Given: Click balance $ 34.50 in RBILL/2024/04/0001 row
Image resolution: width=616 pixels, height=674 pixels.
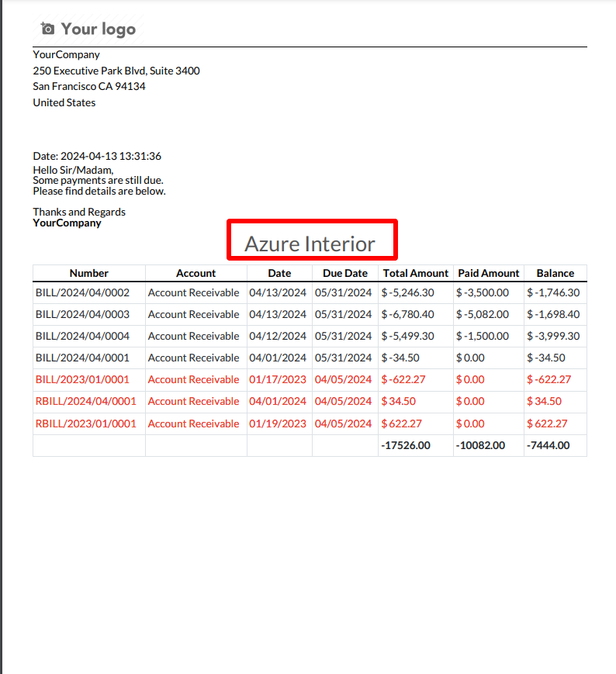Looking at the screenshot, I should tap(544, 401).
